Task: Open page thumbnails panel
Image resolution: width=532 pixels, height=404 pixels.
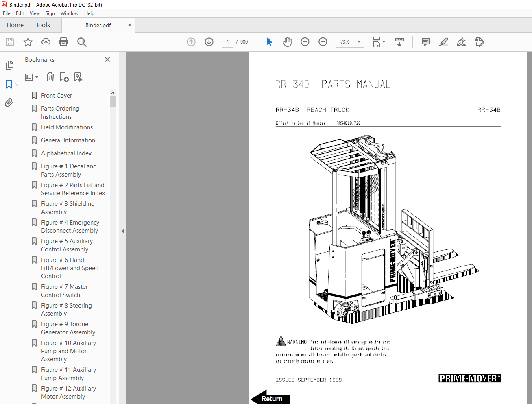Action: (9, 65)
